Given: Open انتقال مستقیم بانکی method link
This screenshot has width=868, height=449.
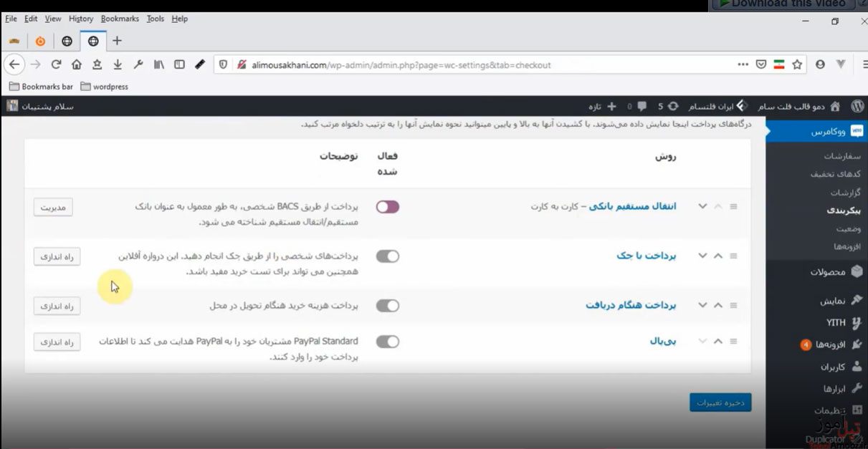Looking at the screenshot, I should point(632,206).
